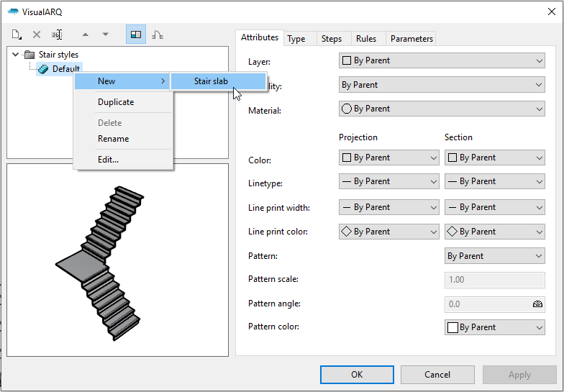Click the Cancel button

click(x=437, y=374)
